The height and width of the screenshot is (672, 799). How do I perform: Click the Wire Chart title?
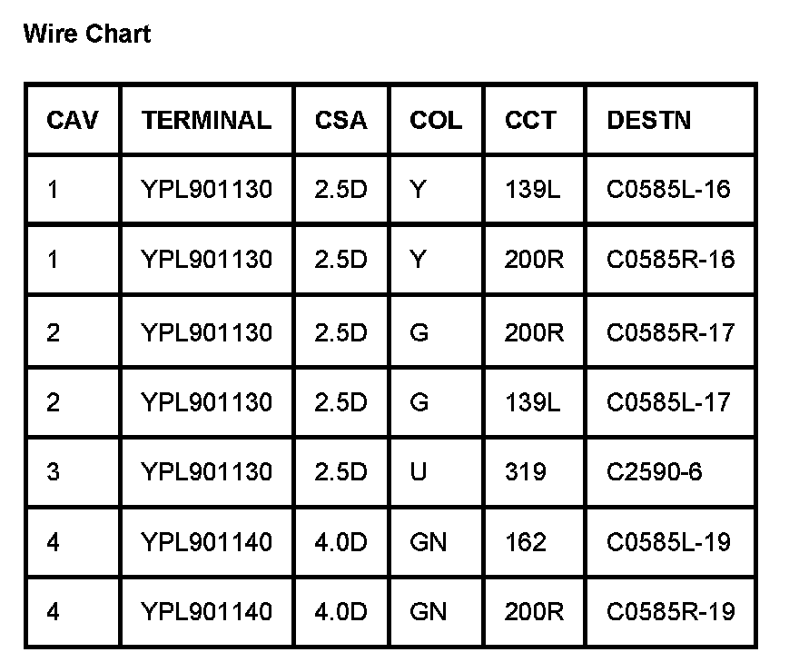pos(87,35)
